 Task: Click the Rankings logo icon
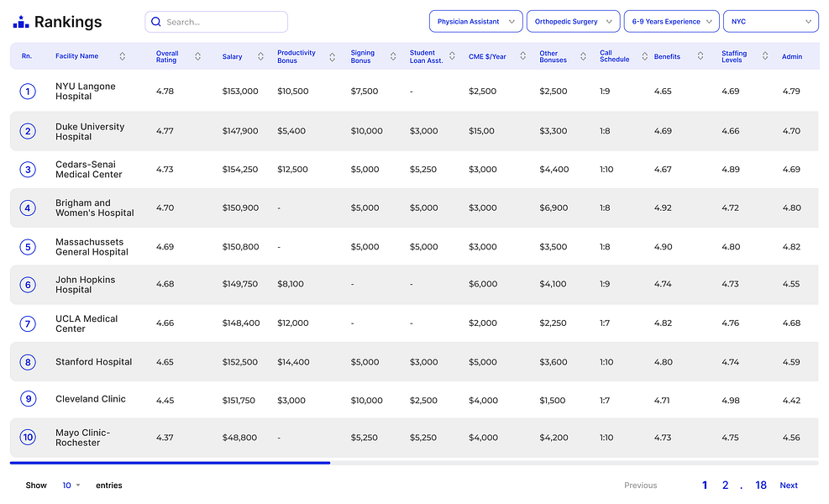[21, 23]
